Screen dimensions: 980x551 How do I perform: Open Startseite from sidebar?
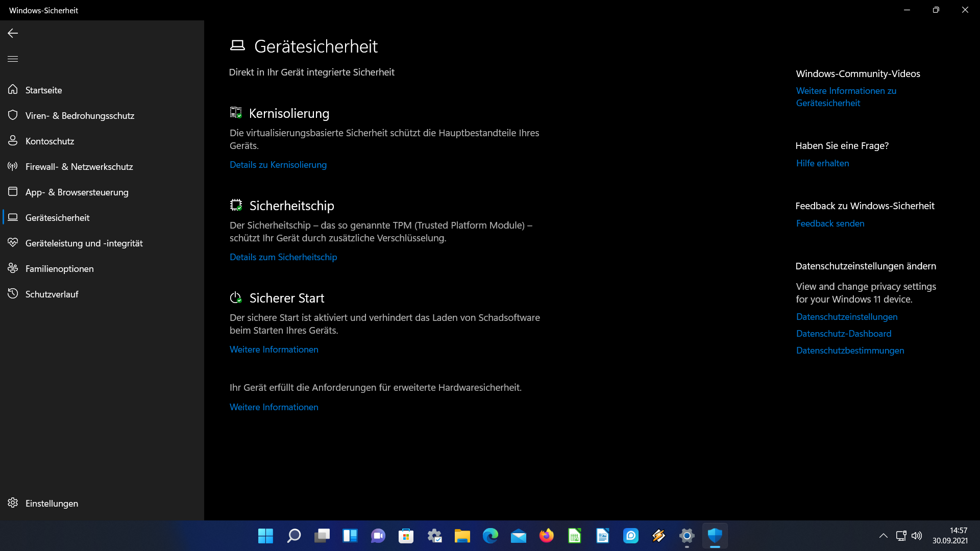coord(43,90)
